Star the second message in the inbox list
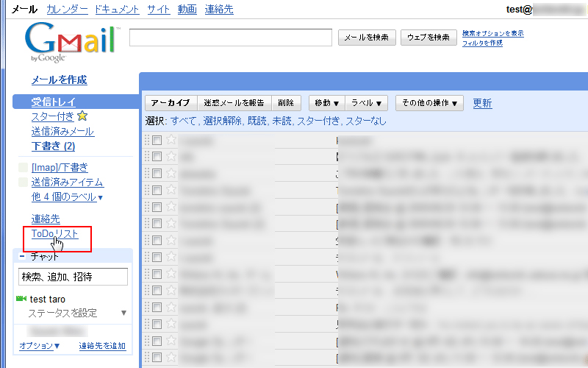The width and height of the screenshot is (588, 368). pos(171,156)
